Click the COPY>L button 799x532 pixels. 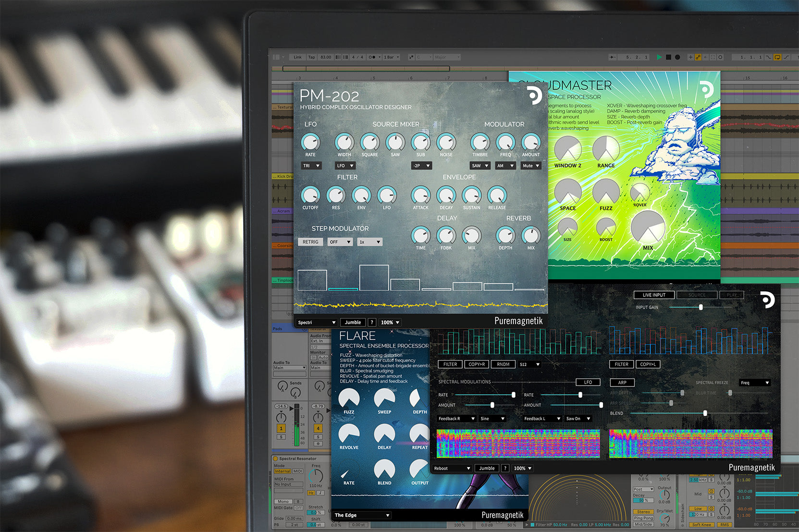[648, 364]
